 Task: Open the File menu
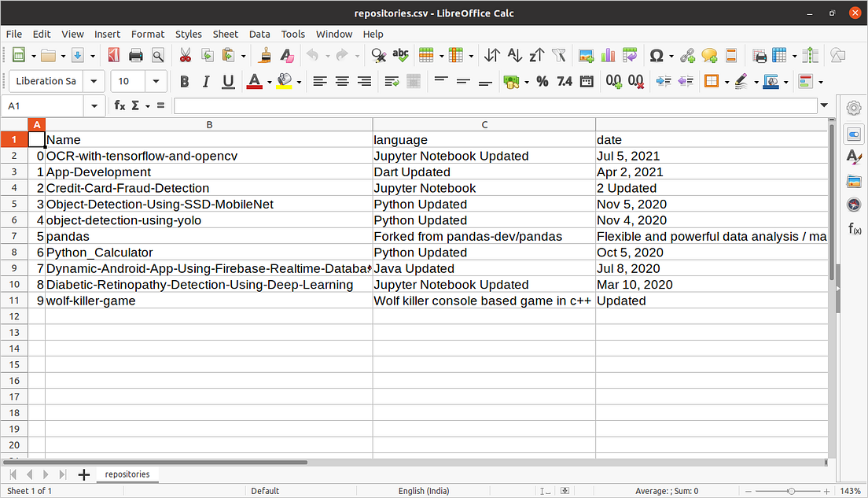(x=14, y=34)
